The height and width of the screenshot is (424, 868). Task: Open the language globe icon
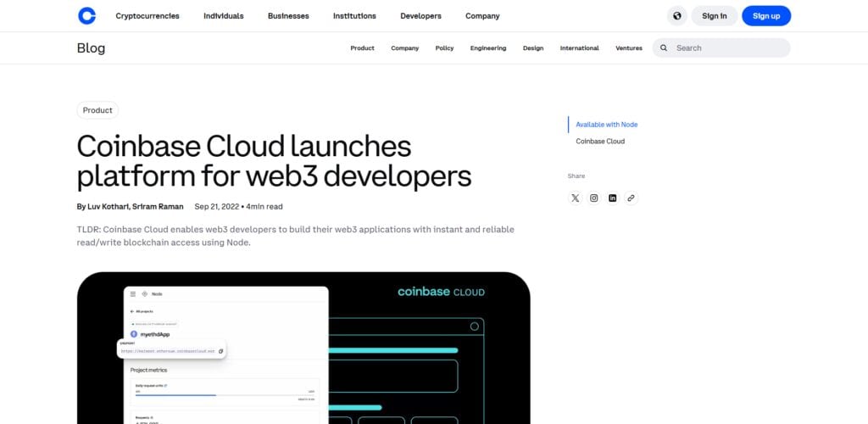(677, 15)
